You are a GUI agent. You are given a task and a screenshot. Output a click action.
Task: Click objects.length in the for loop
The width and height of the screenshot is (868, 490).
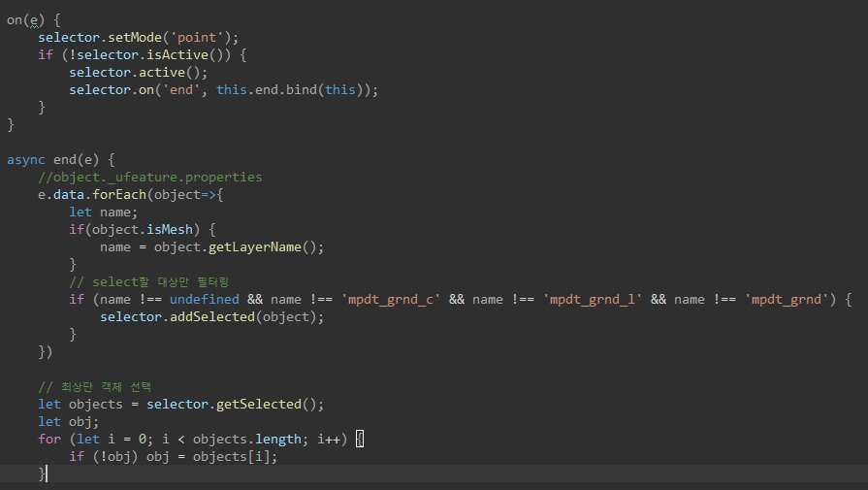247,440
